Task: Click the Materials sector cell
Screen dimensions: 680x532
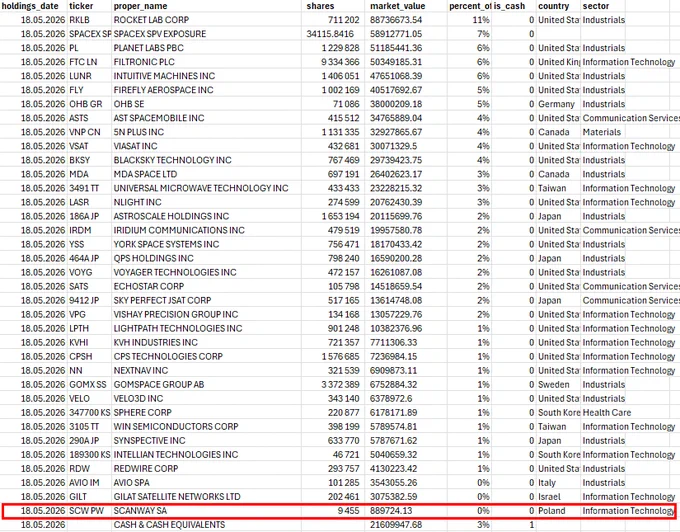Action: point(603,132)
